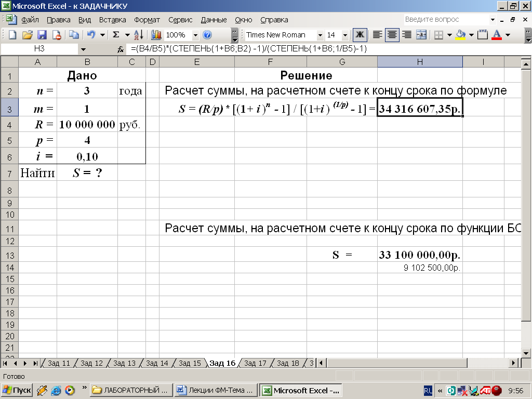Click the AutoSum sigma icon
The image size is (532, 399).
click(x=116, y=35)
